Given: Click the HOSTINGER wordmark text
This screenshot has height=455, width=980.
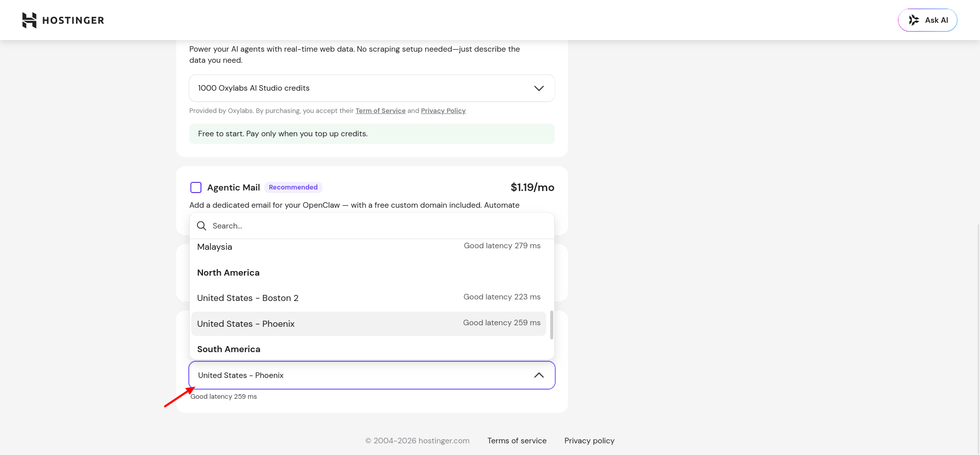Looking at the screenshot, I should [x=73, y=20].
